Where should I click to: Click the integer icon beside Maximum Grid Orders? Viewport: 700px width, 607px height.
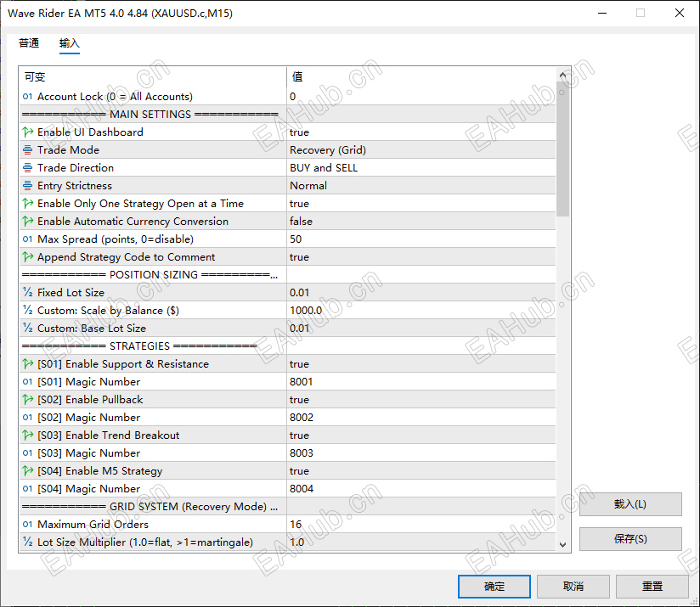click(x=28, y=525)
